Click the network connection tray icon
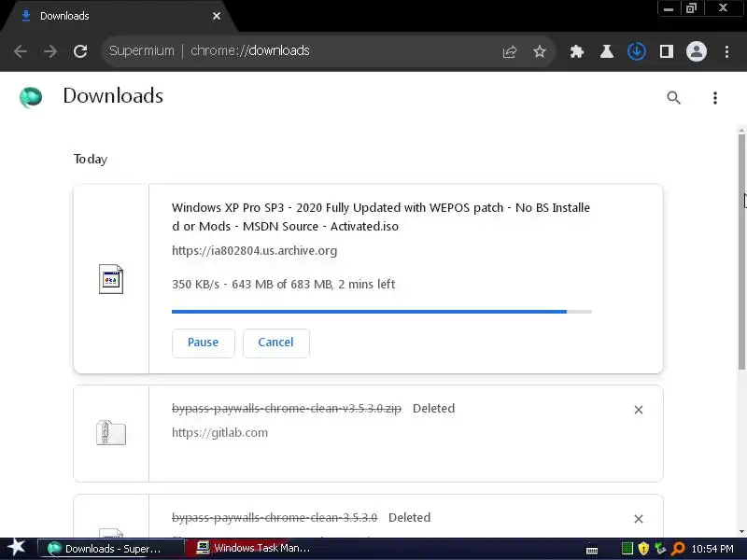This screenshot has height=560, width=747. [x=660, y=549]
